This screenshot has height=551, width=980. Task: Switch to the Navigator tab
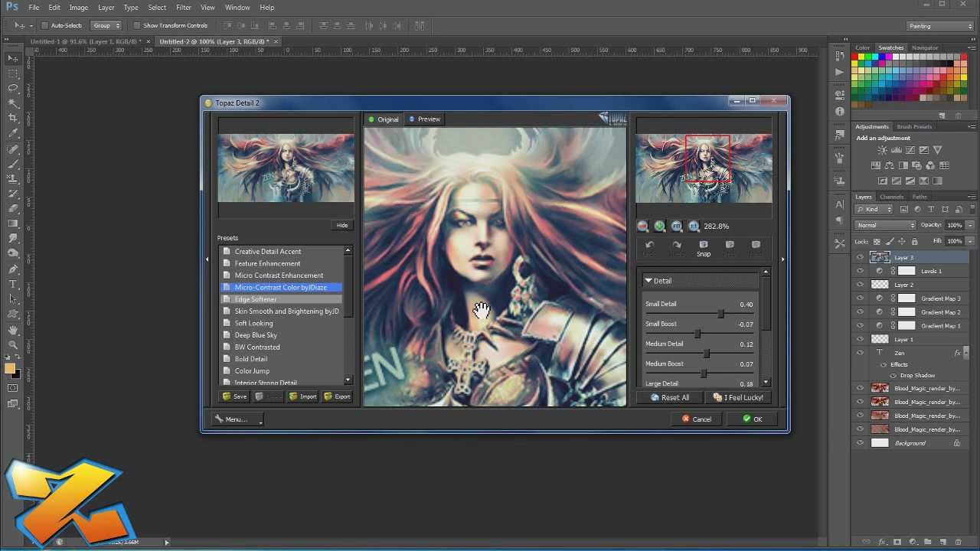pyautogui.click(x=924, y=47)
